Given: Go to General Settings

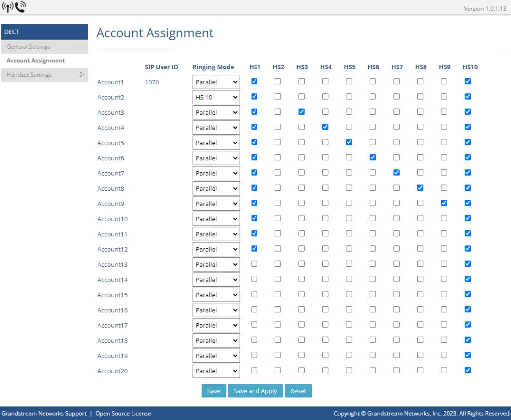Looking at the screenshot, I should click(44, 47).
